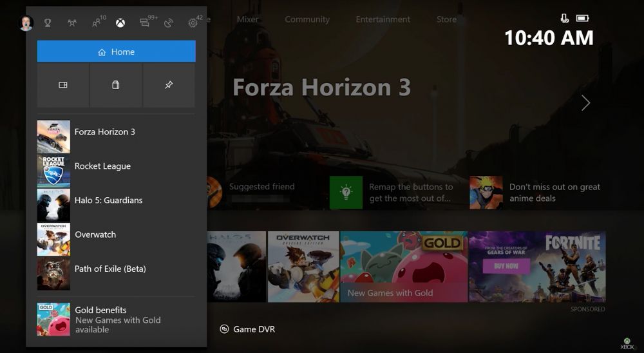Open Gold benefits entry in guide
This screenshot has width=644, height=353.
click(x=116, y=320)
